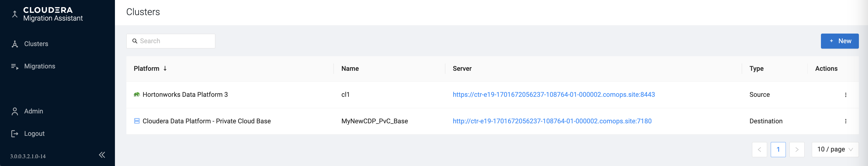Screen dimensions: 868x166
Task: Click the search magnifier icon
Action: (x=135, y=41)
